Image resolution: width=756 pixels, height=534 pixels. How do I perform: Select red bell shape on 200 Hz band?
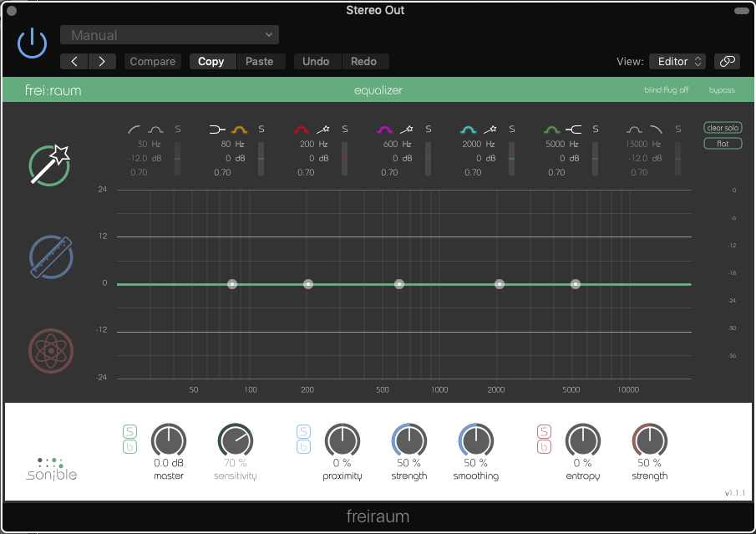coord(302,129)
